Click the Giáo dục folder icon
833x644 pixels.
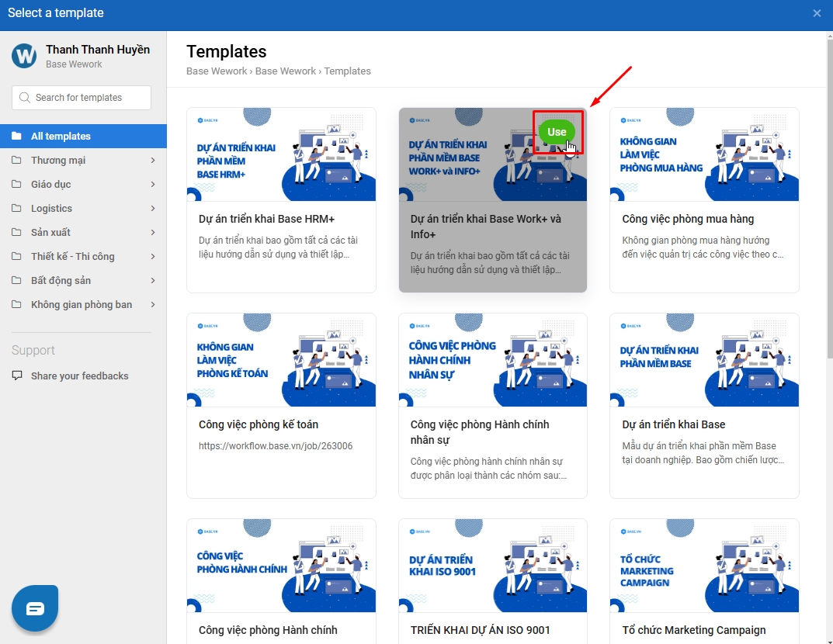click(16, 184)
